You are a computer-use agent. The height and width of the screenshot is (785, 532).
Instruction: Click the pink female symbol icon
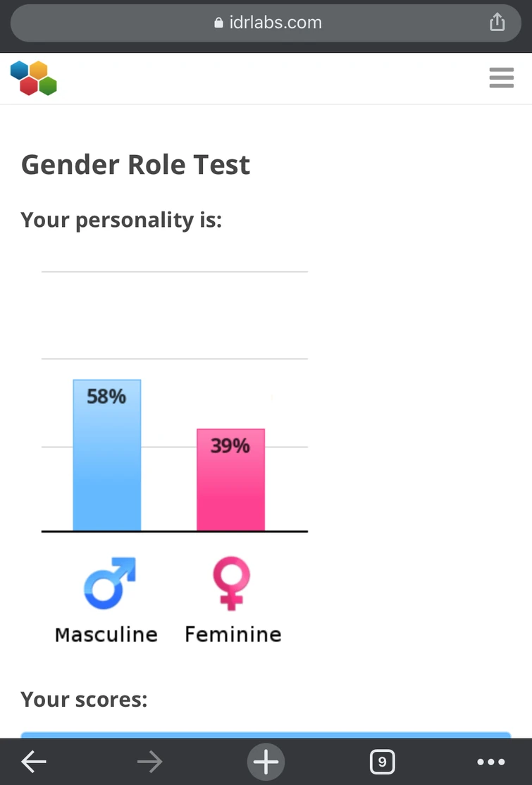pos(231,583)
